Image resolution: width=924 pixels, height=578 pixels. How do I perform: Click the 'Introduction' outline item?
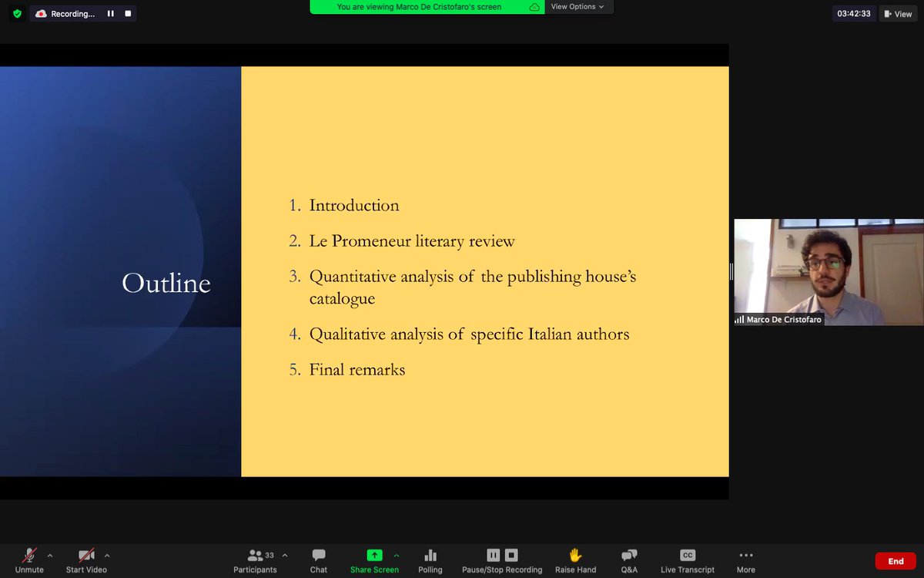coord(354,206)
